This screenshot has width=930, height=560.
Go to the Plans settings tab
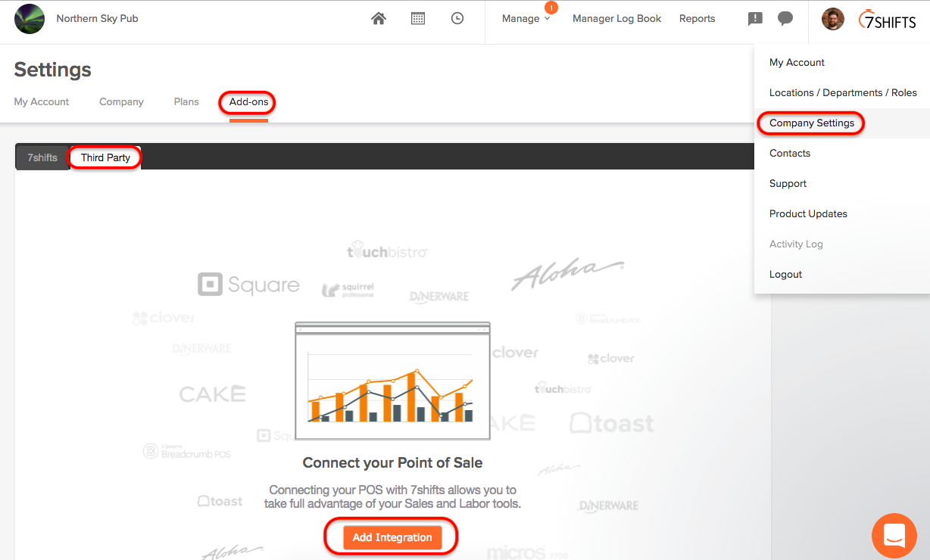point(186,101)
